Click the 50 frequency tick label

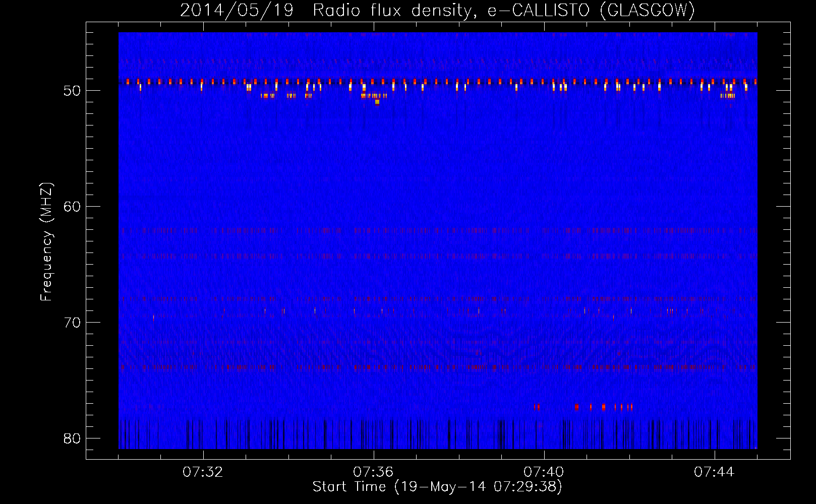[x=72, y=91]
